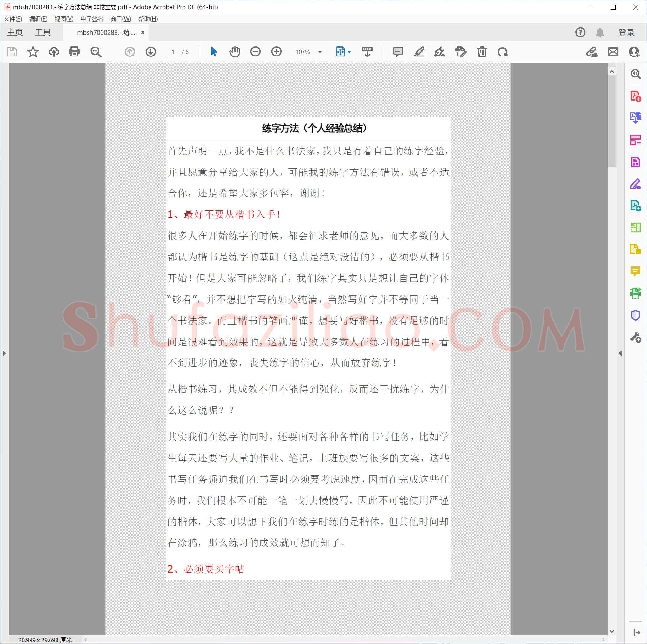This screenshot has width=647, height=644.
Task: Click the 107% zoom value field
Action: [x=303, y=52]
